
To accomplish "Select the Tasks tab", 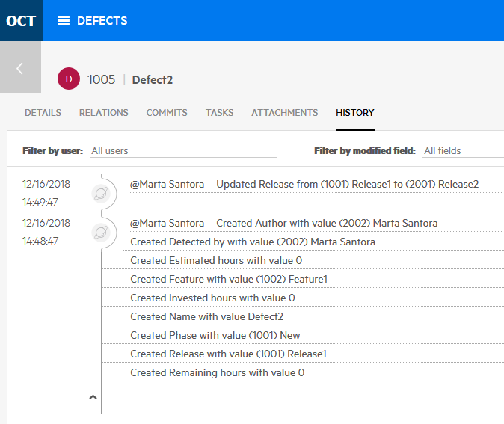I will [219, 113].
